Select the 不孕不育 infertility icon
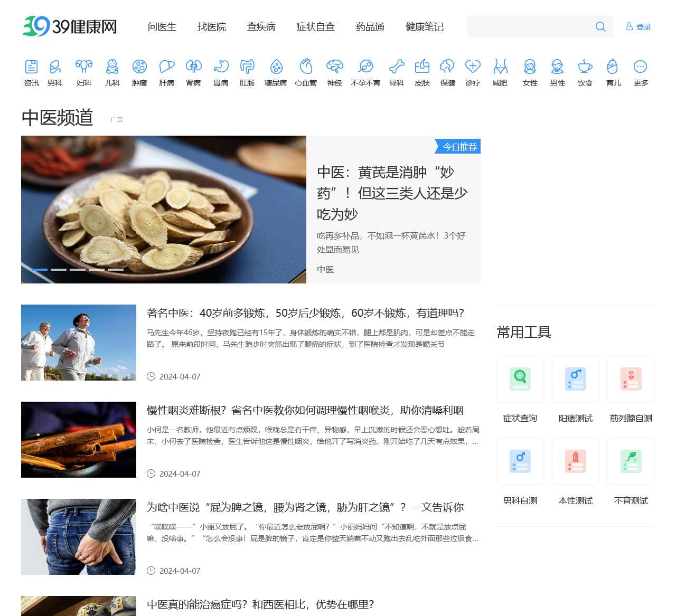Image resolution: width=676 pixels, height=616 pixels. point(365,67)
